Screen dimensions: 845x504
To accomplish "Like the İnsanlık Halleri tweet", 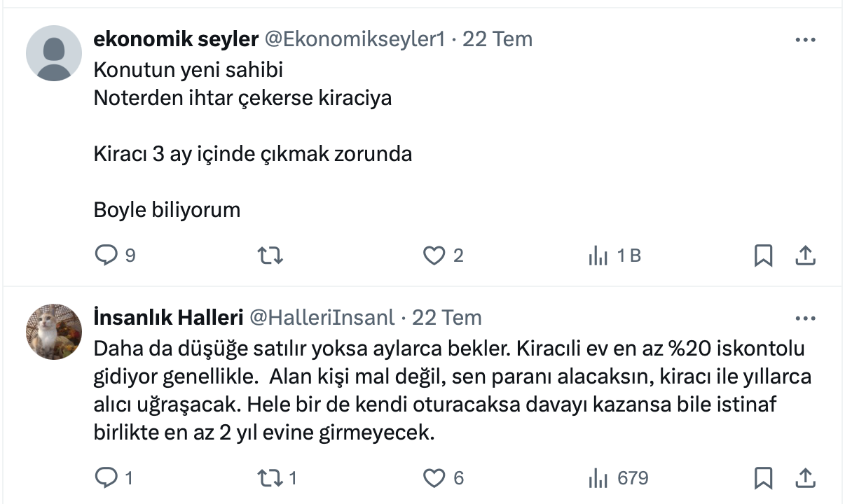I will click(x=434, y=478).
